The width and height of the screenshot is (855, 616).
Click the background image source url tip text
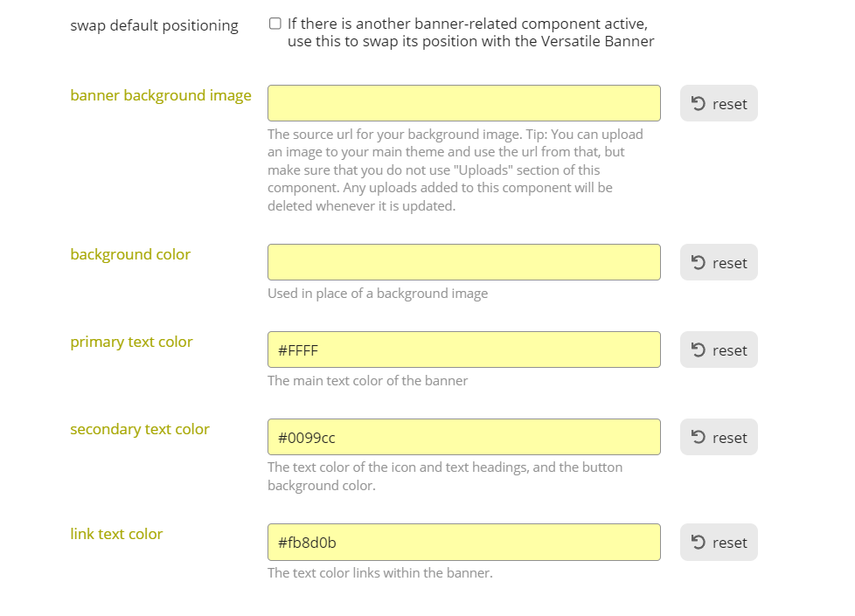tap(455, 170)
